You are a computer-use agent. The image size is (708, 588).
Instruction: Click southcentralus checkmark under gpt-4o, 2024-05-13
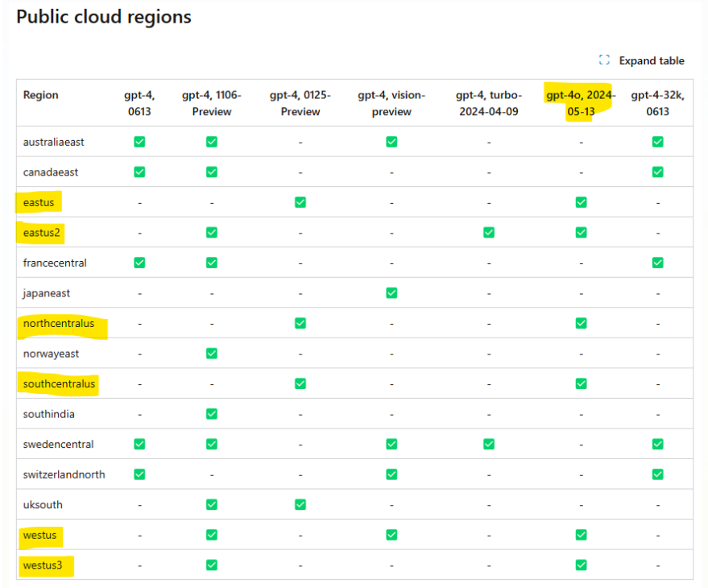tap(581, 384)
